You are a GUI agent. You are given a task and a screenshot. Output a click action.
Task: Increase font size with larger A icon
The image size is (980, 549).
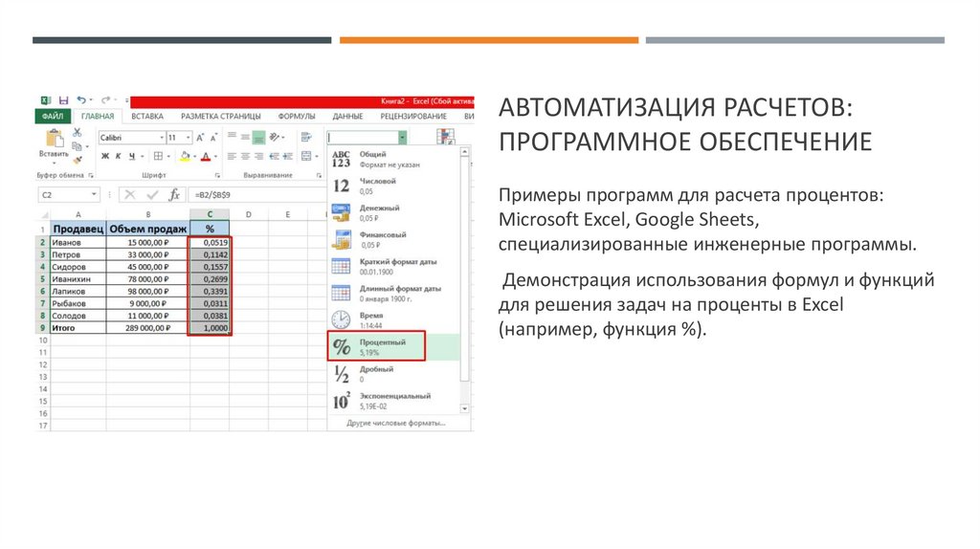pos(200,138)
